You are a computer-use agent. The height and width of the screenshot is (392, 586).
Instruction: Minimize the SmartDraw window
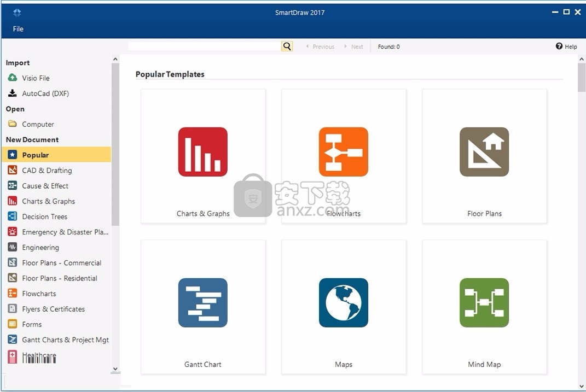click(x=555, y=12)
